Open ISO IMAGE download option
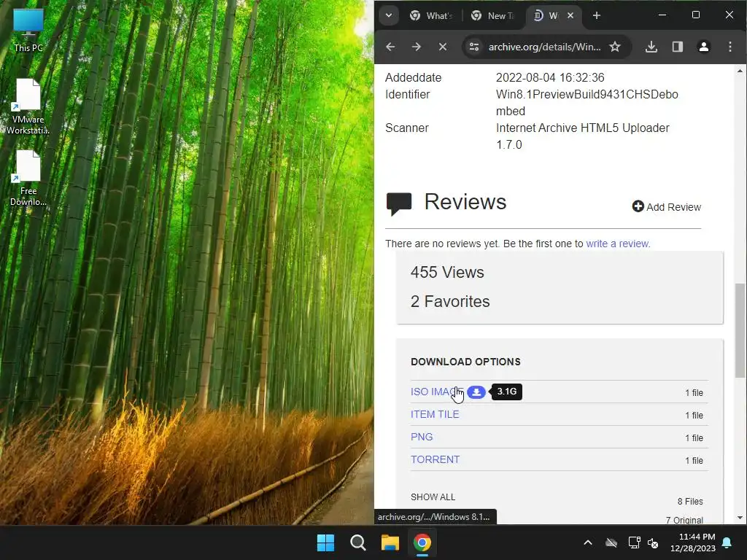This screenshot has width=747, height=560. [x=436, y=392]
